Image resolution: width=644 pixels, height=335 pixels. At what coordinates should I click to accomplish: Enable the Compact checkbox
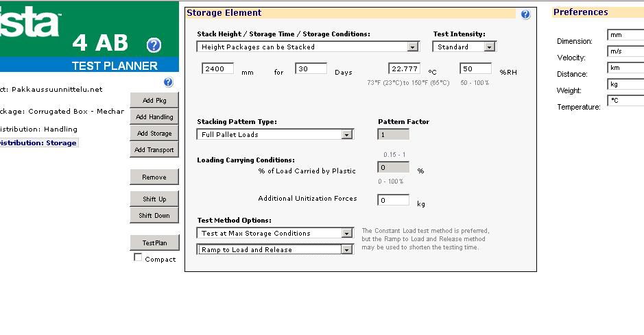pyautogui.click(x=138, y=258)
